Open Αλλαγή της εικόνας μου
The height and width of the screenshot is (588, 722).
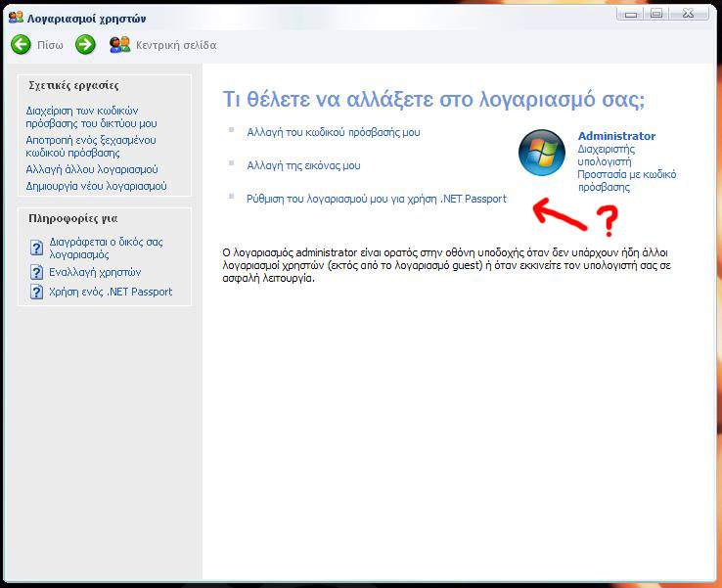pos(303,165)
